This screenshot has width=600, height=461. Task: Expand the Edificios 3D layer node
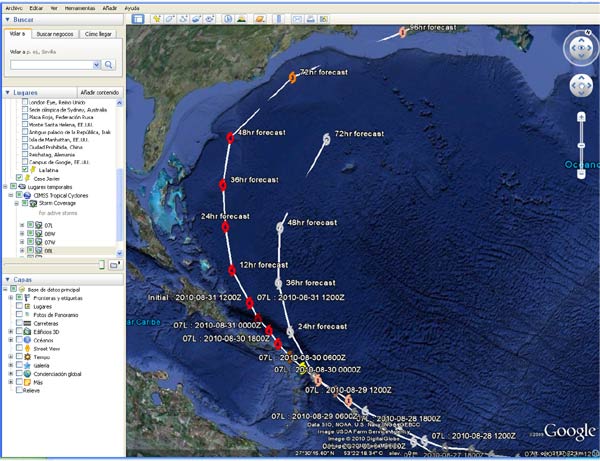11,332
